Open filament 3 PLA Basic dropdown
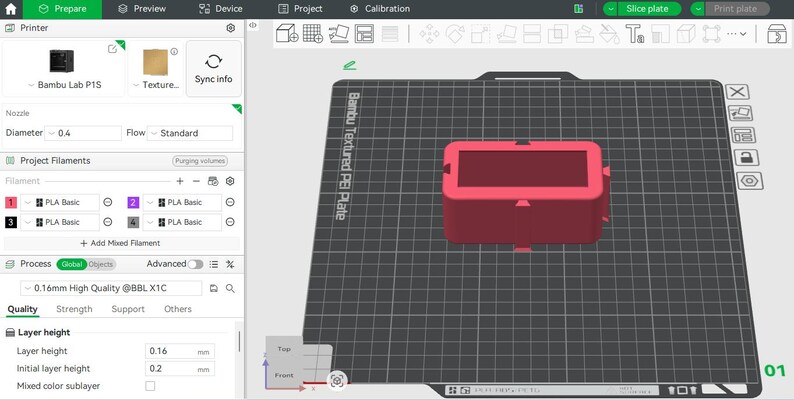 pos(60,222)
